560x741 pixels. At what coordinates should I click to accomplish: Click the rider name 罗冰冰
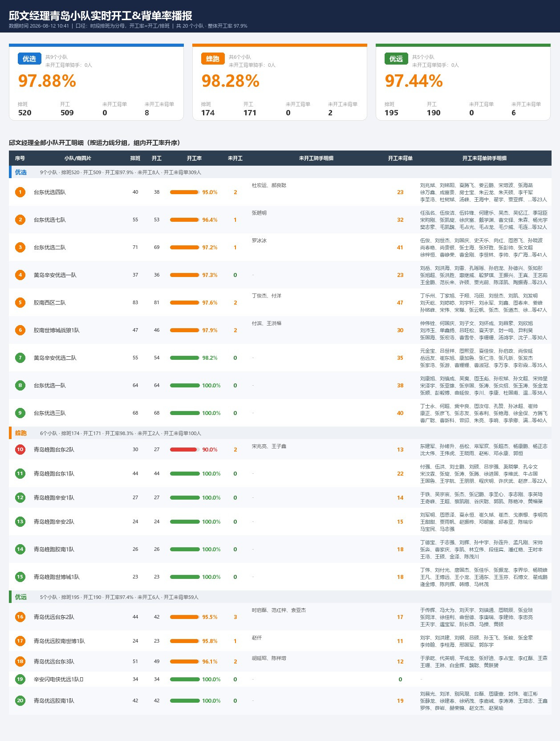[260, 240]
